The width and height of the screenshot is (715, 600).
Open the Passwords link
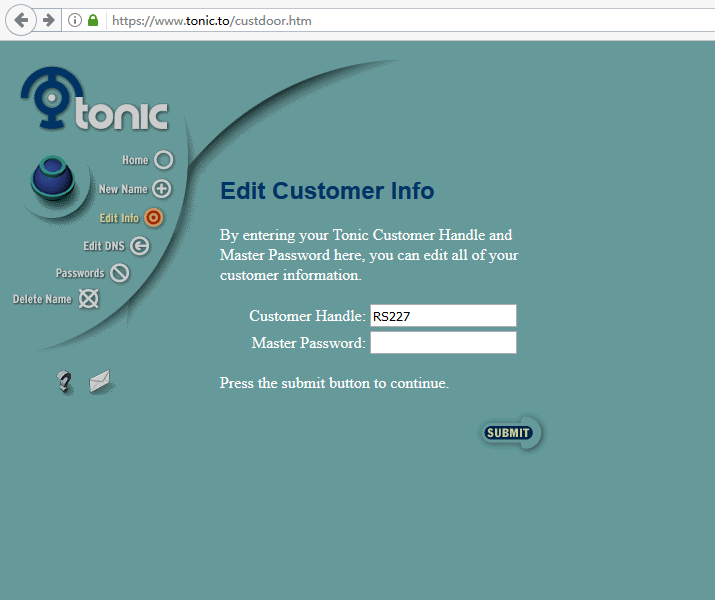[x=80, y=273]
